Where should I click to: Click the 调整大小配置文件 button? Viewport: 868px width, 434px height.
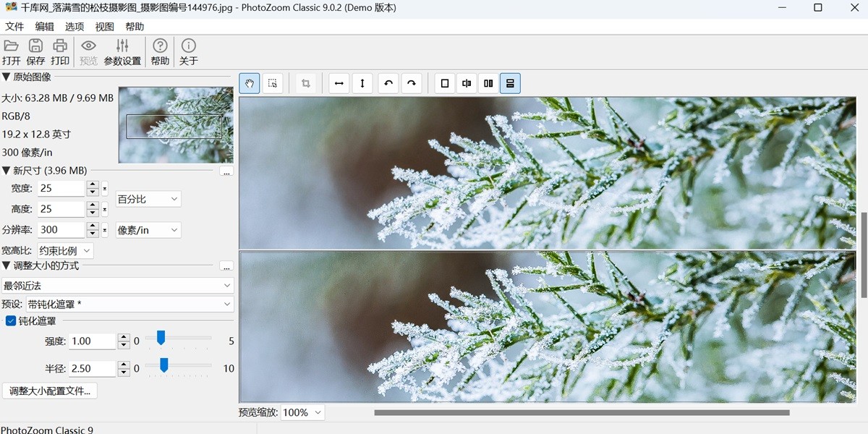(49, 391)
